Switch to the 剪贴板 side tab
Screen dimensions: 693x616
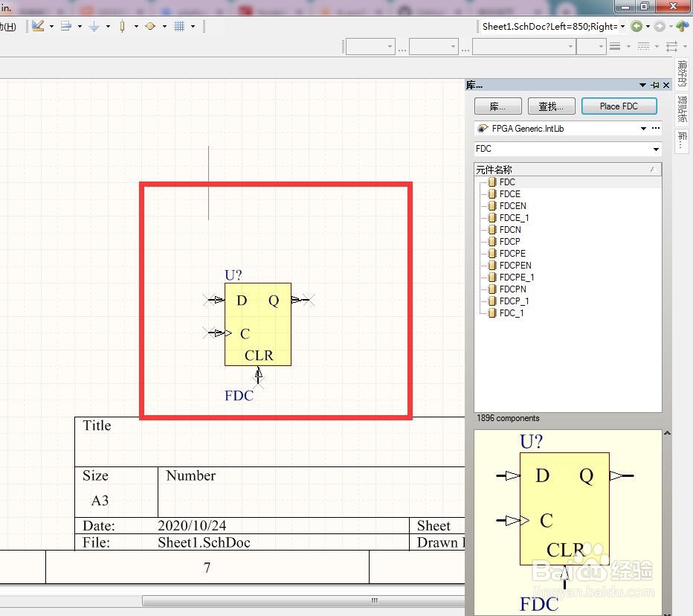coord(683,109)
